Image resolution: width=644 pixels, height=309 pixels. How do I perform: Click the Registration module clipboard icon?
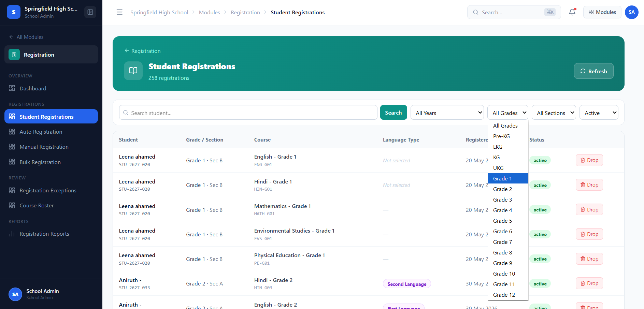[14, 55]
